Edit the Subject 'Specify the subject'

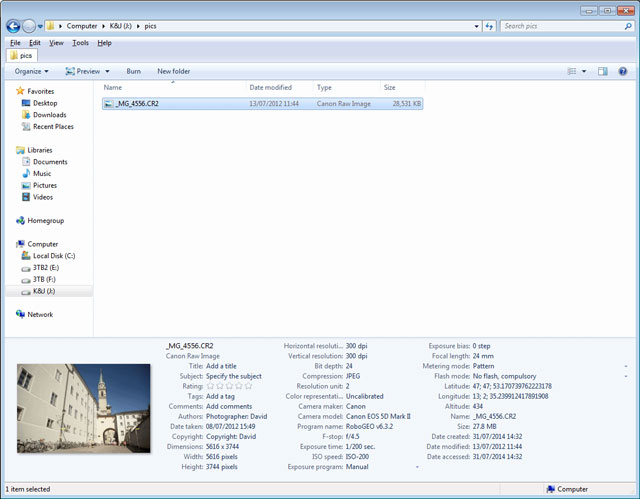(x=234, y=376)
